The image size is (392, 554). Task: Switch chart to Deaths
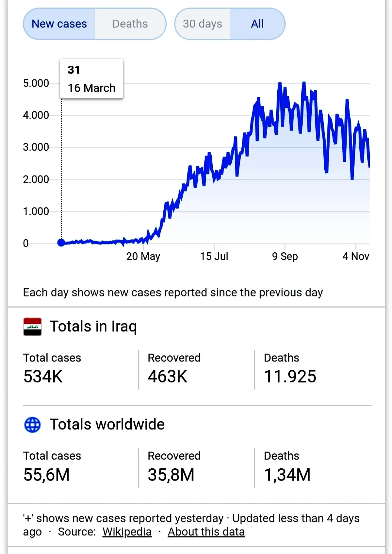coord(130,24)
